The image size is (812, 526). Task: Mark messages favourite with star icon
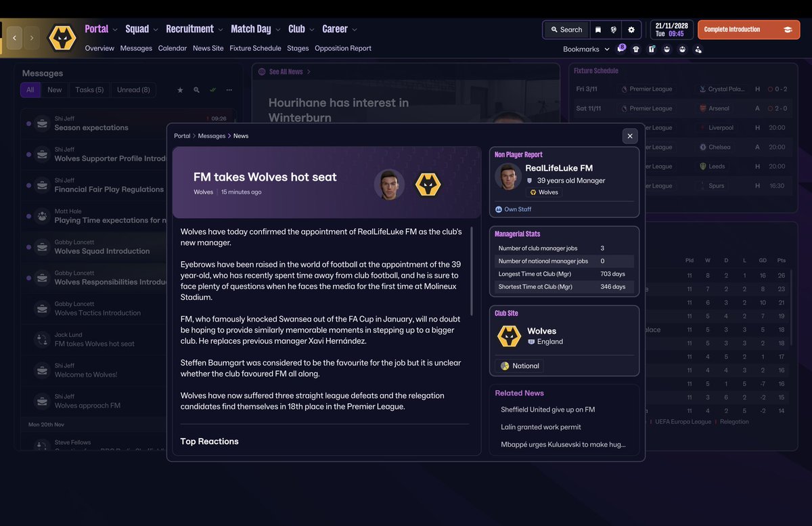[x=180, y=90]
